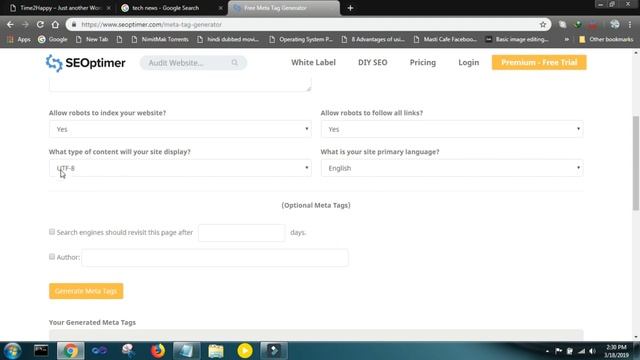640x360 pixels.
Task: Click the magnifier in Audit Website search
Action: coord(235,62)
